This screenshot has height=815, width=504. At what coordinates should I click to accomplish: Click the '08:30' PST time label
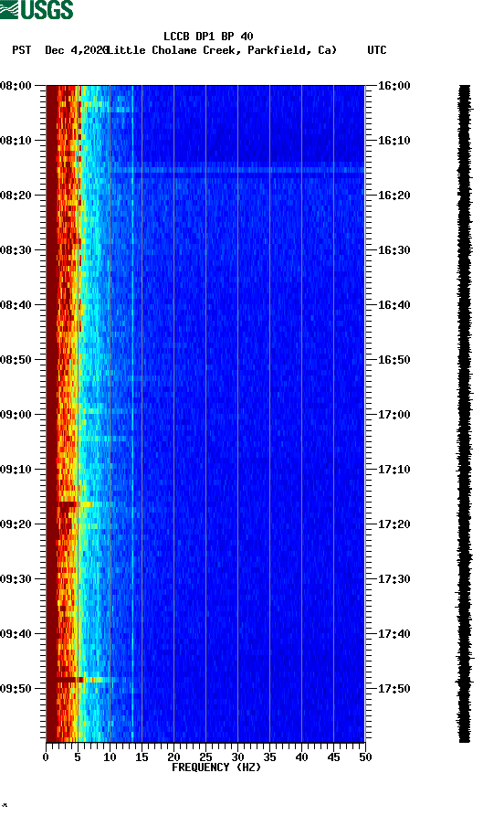click(16, 250)
